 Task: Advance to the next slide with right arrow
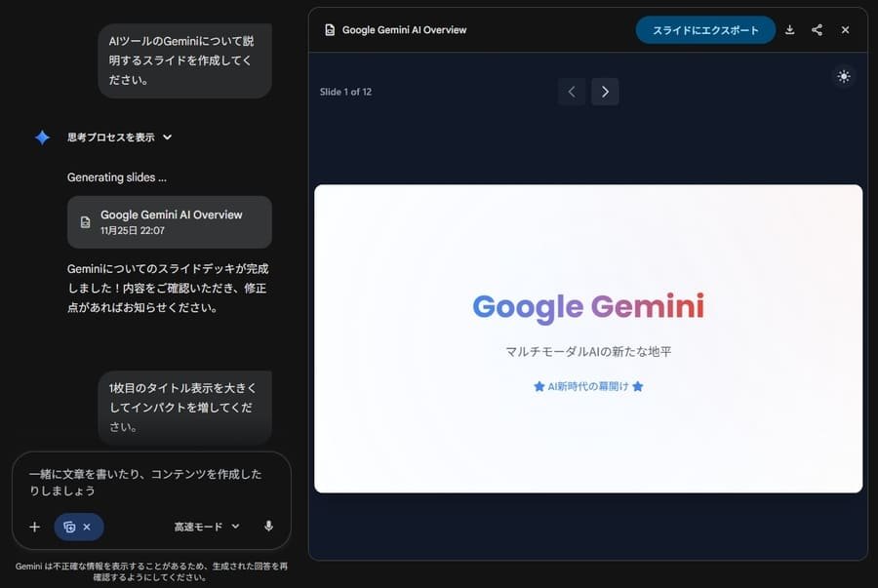click(605, 91)
